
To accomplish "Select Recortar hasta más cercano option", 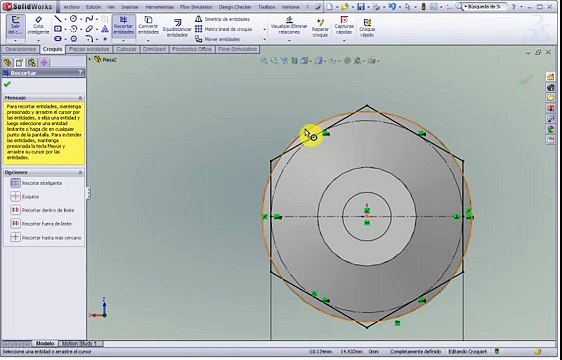I will click(46, 237).
